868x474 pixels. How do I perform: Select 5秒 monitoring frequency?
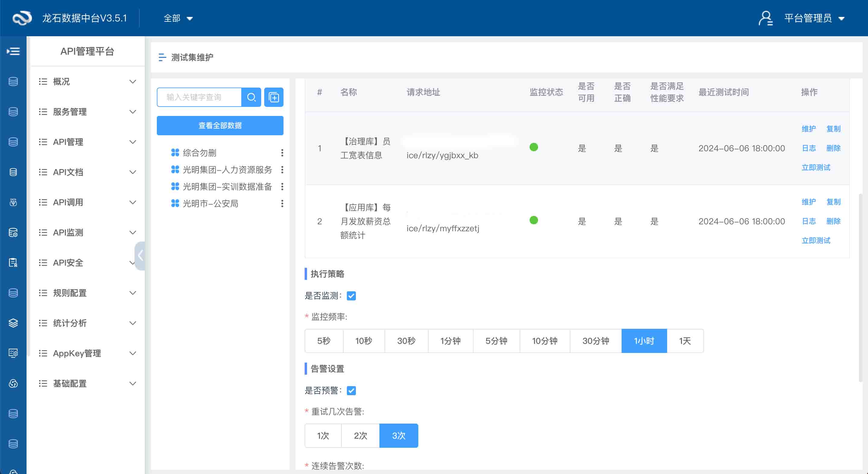pos(324,341)
